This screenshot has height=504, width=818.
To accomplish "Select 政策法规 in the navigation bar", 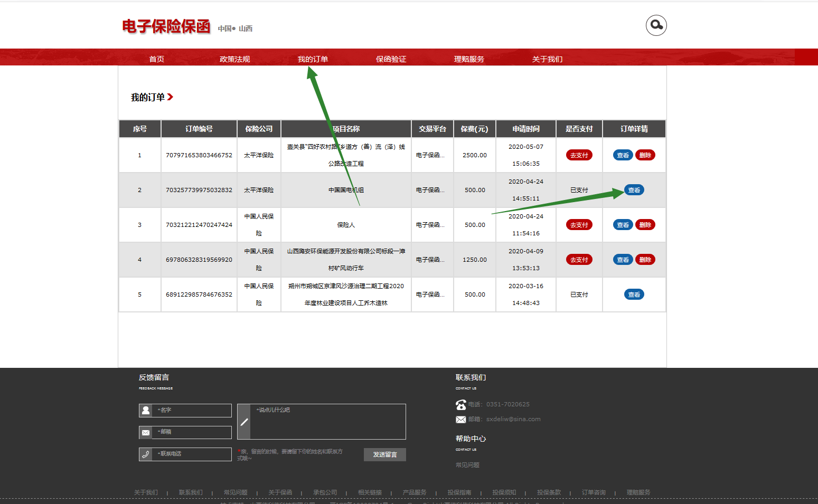I will (x=234, y=59).
